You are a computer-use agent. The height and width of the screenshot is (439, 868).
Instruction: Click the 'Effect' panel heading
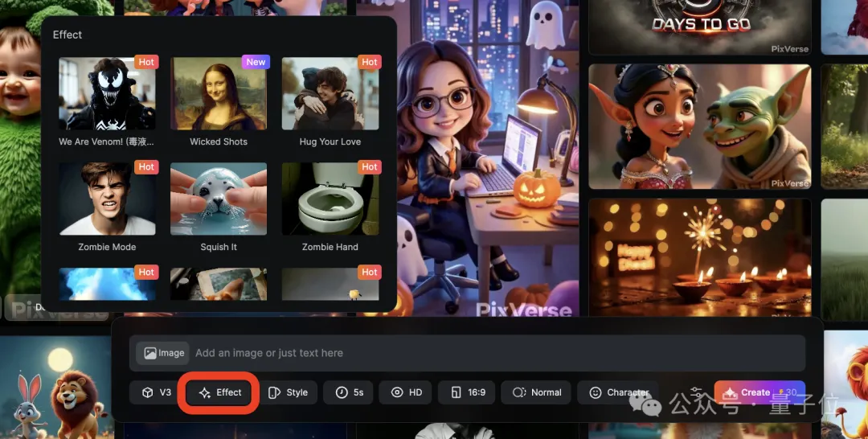(68, 35)
